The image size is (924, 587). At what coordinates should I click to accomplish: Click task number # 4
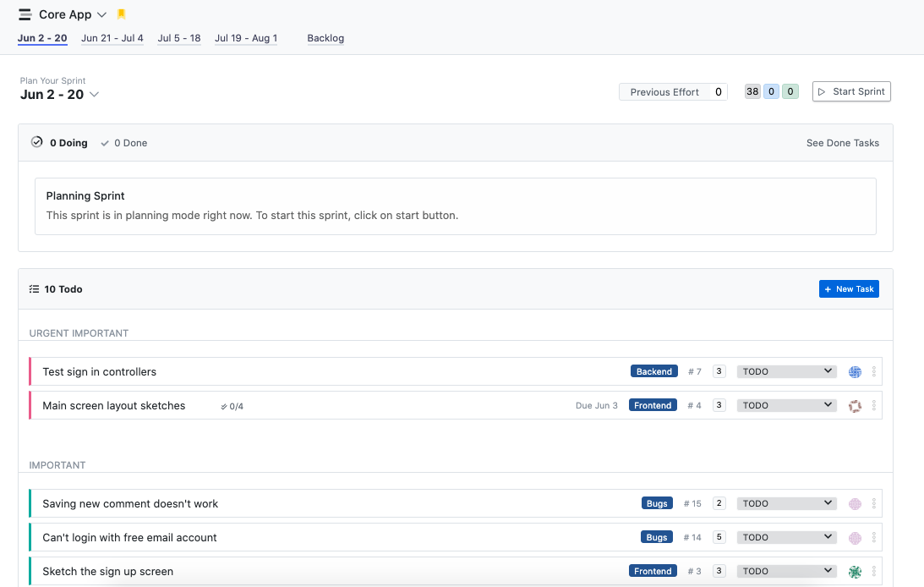[694, 405]
